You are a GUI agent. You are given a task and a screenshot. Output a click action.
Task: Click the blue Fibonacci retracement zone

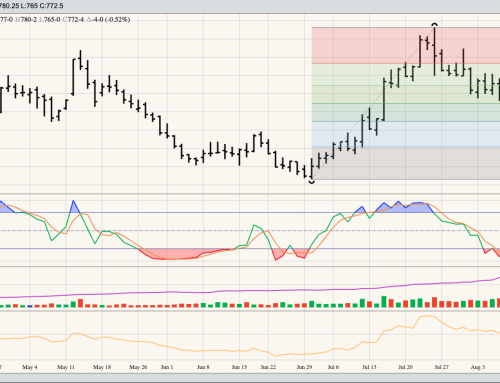tap(406, 134)
